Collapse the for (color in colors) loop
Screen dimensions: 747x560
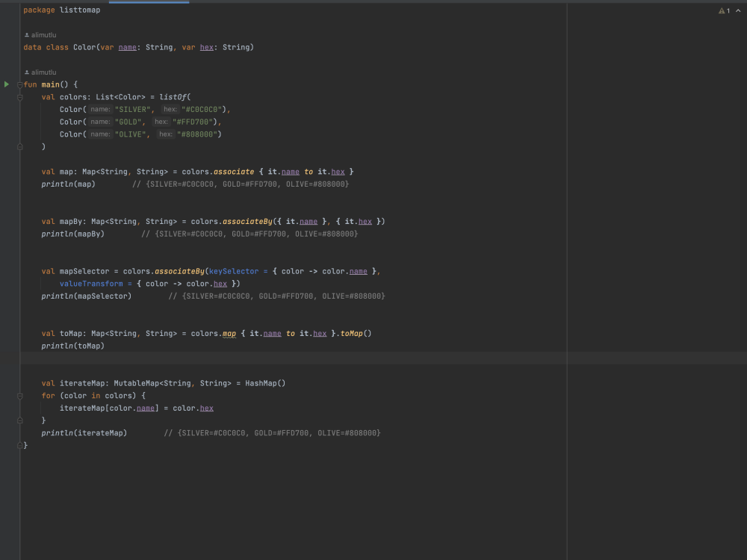[x=20, y=396]
